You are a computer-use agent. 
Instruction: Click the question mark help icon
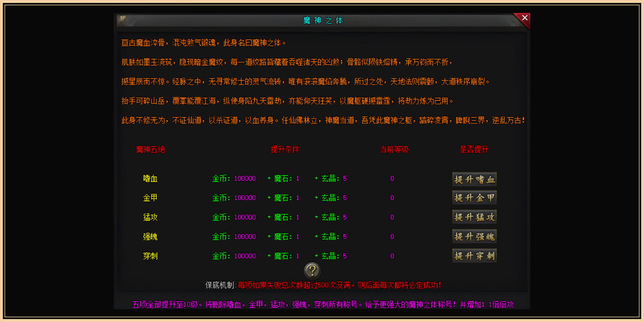[312, 270]
